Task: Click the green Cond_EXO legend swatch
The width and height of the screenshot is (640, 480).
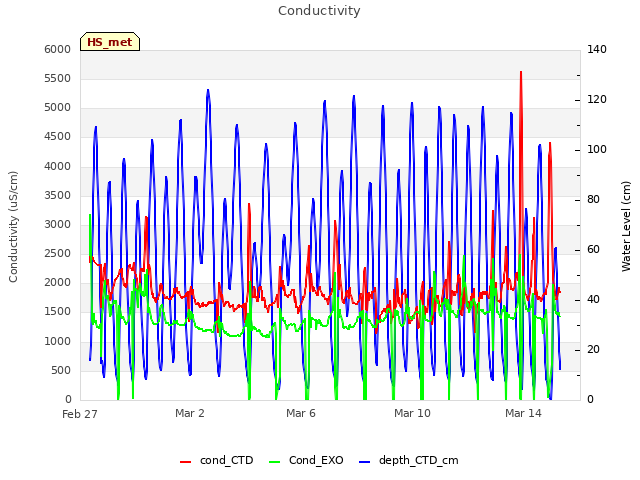Action: [275, 462]
